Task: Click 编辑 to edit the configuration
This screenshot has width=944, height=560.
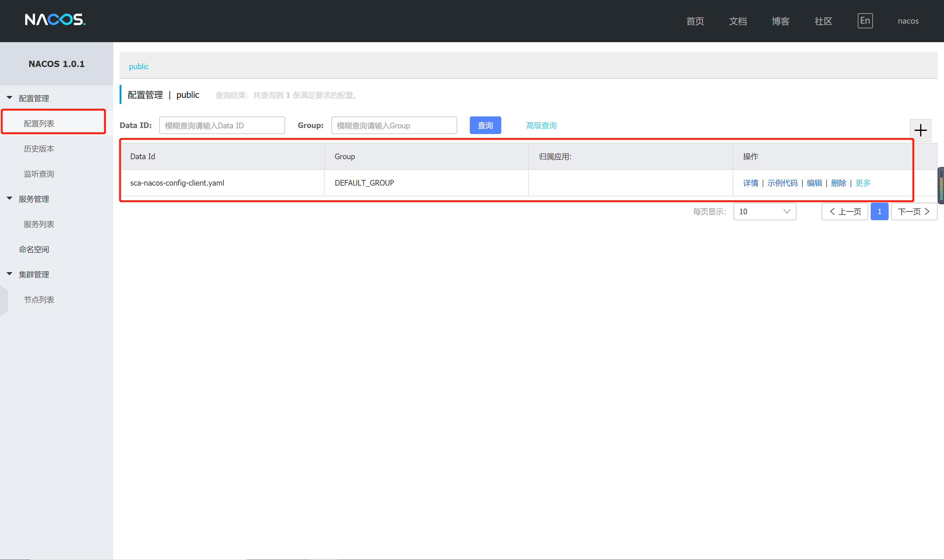Action: tap(814, 183)
